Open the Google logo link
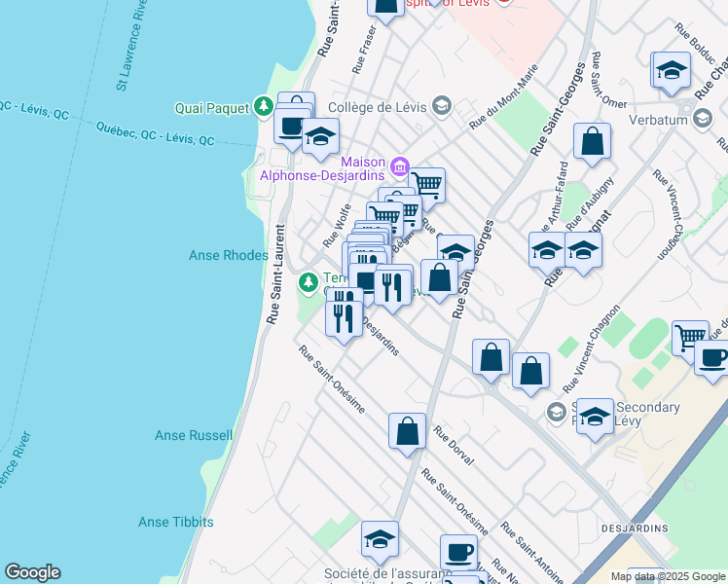The height and width of the screenshot is (584, 728). tap(33, 572)
